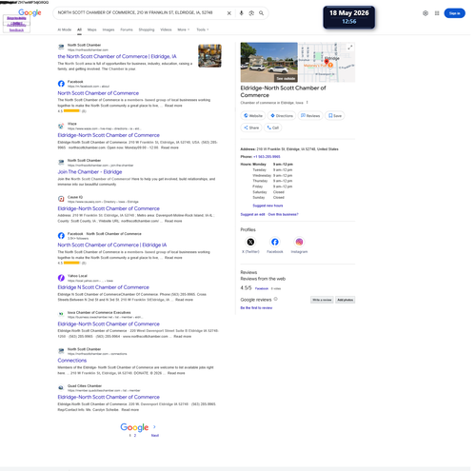Open the See outside street view label
This screenshot has height=471, width=476.
286,79
